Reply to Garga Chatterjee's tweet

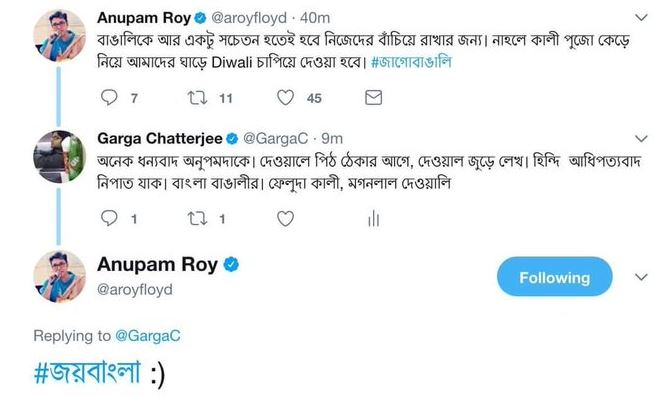click(x=109, y=218)
